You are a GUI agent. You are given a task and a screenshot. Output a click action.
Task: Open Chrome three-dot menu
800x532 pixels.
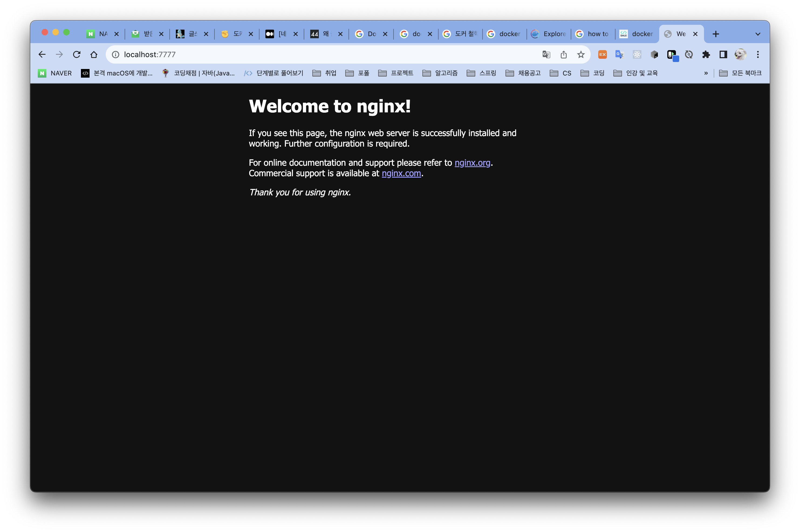(758, 54)
